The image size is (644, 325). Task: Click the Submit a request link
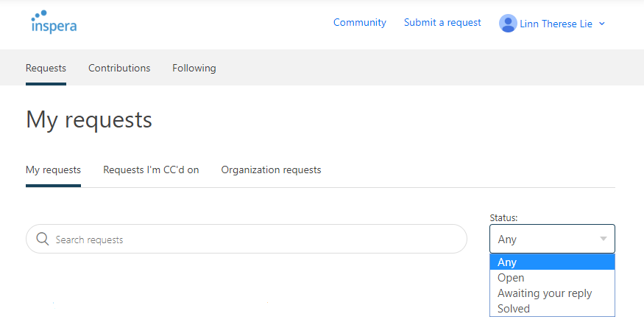coord(442,23)
